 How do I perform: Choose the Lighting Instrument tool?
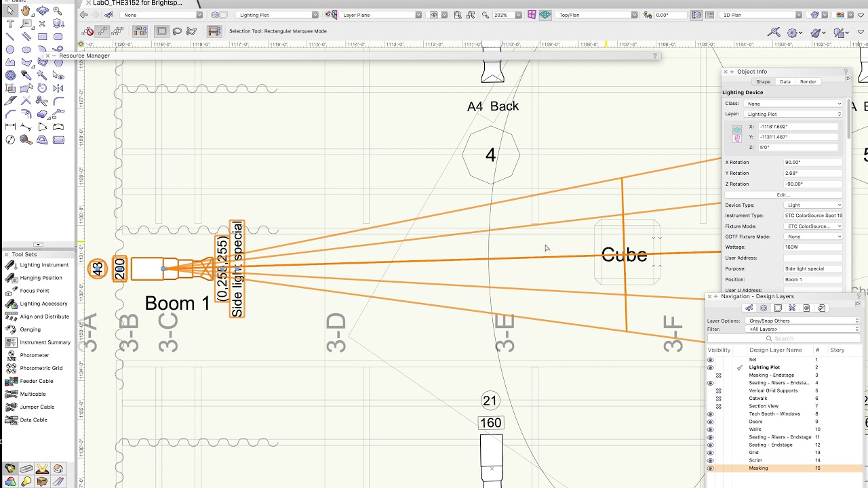37,265
